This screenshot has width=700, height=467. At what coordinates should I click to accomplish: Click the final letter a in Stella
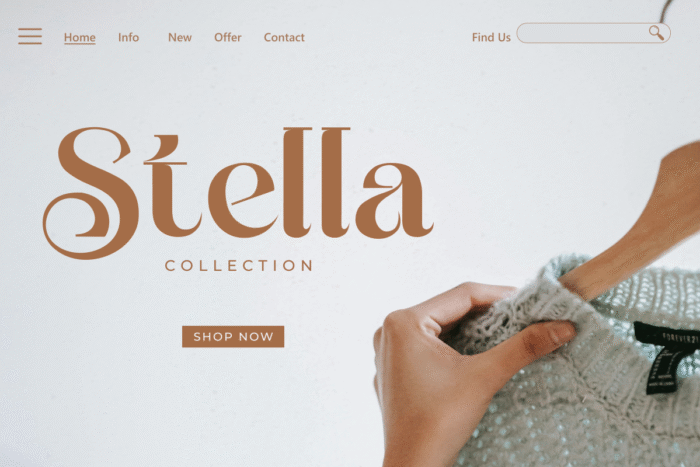tap(395, 200)
